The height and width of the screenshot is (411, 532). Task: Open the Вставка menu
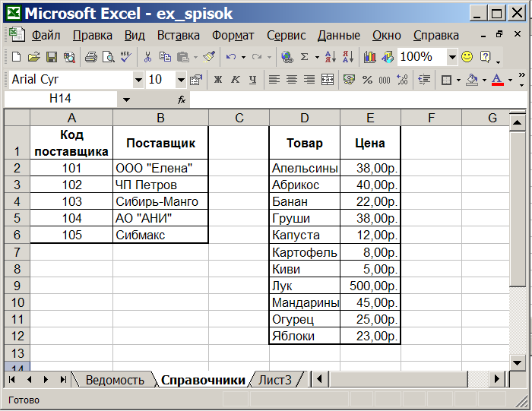tap(178, 35)
